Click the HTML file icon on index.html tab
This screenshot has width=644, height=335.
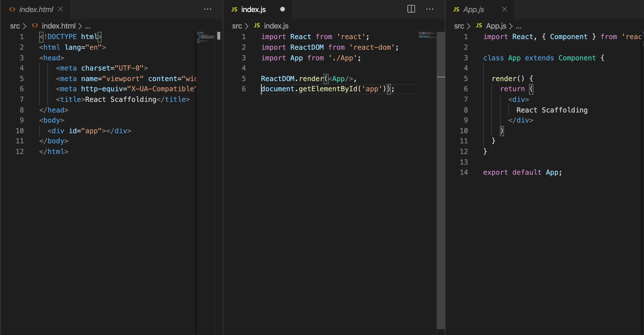(x=12, y=9)
